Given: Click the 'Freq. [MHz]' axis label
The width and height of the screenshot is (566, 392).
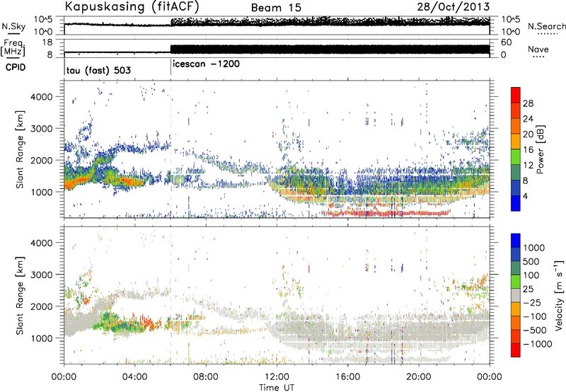Looking at the screenshot, I should click(x=13, y=48).
